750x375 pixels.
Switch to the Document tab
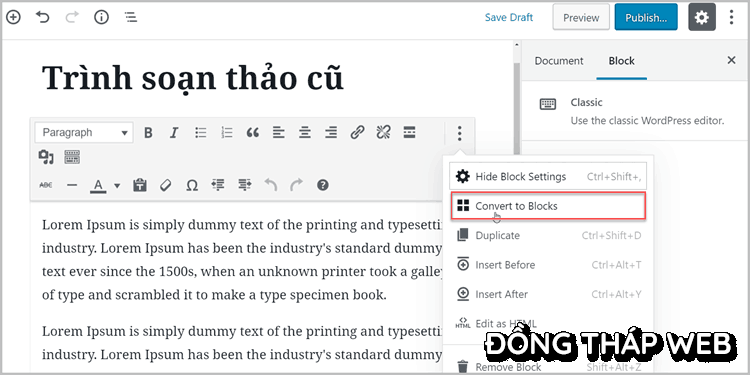click(559, 61)
